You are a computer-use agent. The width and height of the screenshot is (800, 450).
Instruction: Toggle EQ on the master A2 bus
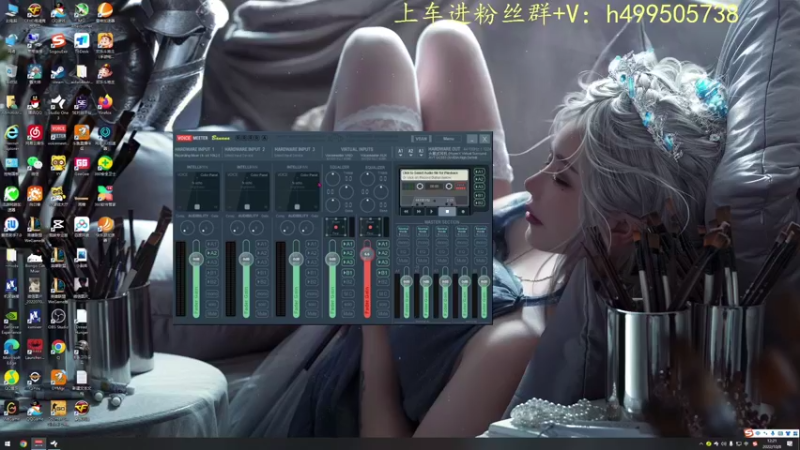tap(422, 252)
